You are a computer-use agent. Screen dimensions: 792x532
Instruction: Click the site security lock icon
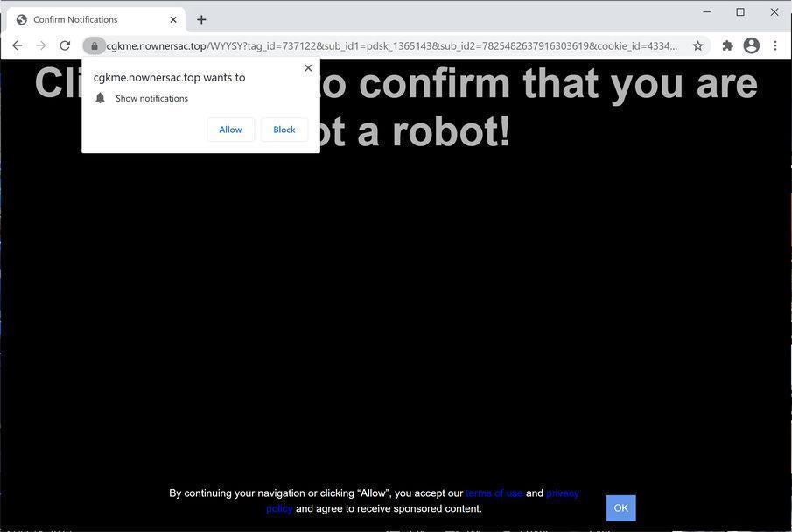(94, 45)
